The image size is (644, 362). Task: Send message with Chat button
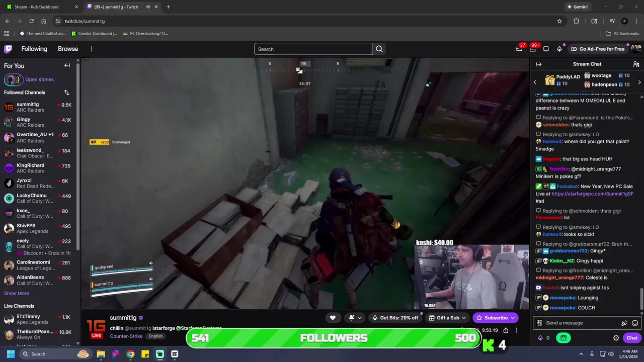(632, 338)
